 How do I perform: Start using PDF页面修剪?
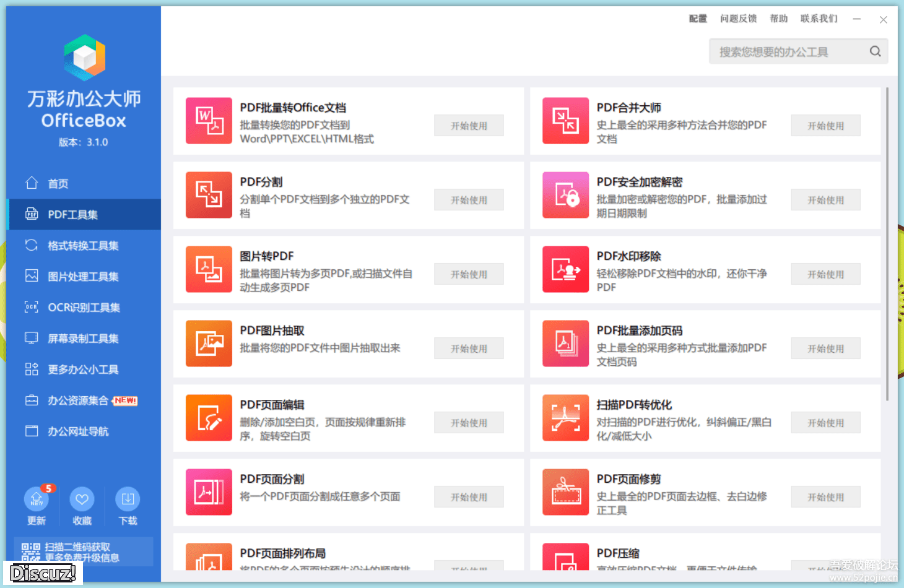pos(825,497)
